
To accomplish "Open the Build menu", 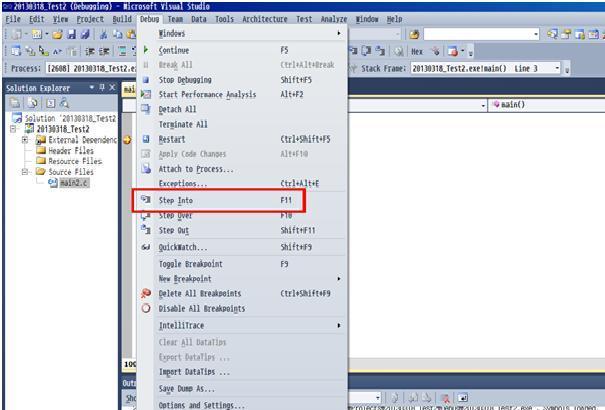I will tap(122, 19).
